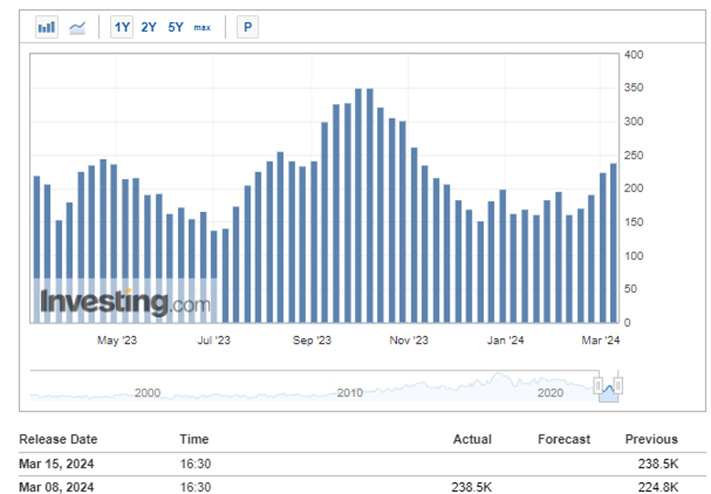Click the highlighted range in the navigator
Image resolution: width=711 pixels, height=494 pixels.
point(609,393)
